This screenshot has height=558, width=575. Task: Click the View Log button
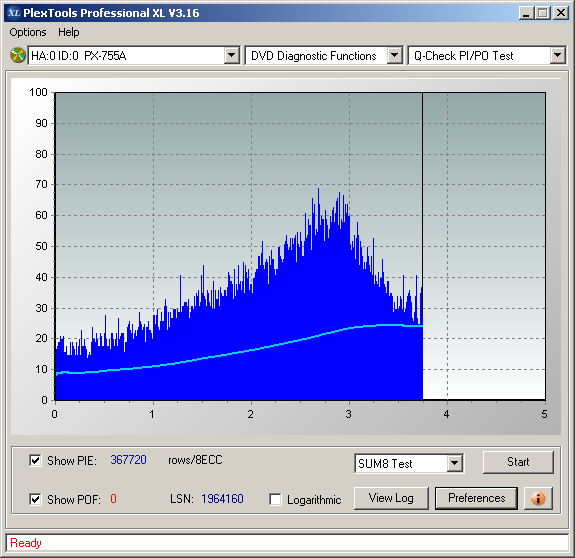pyautogui.click(x=391, y=498)
